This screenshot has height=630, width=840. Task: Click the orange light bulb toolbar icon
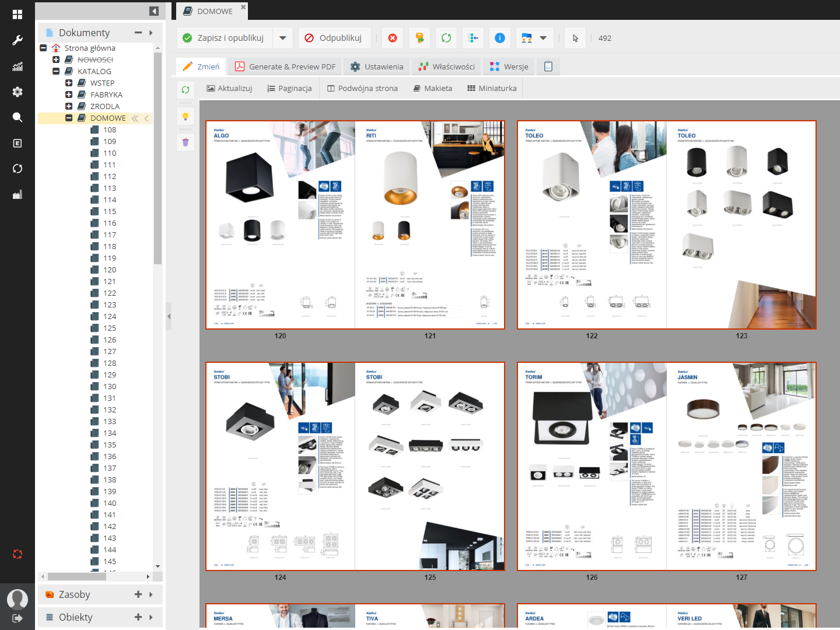tap(419, 38)
